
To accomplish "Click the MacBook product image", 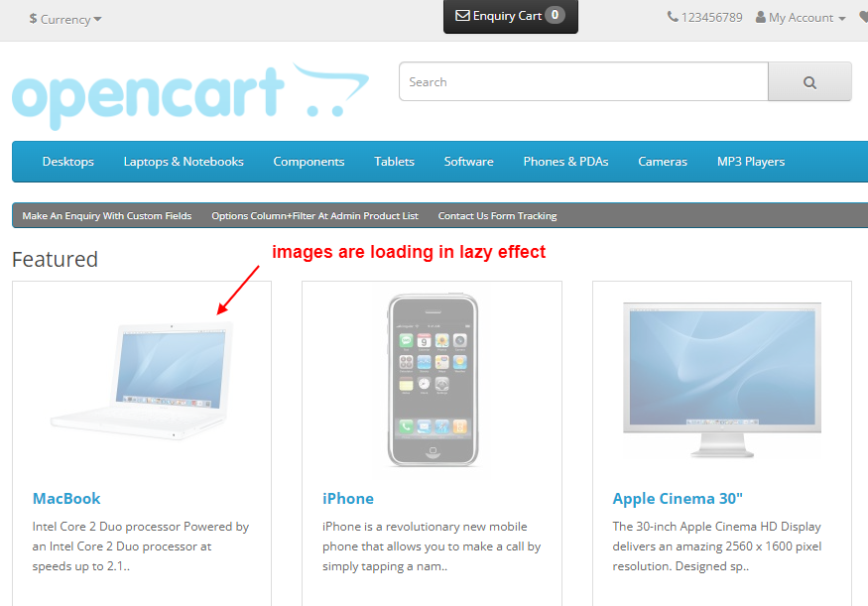I will pyautogui.click(x=142, y=380).
